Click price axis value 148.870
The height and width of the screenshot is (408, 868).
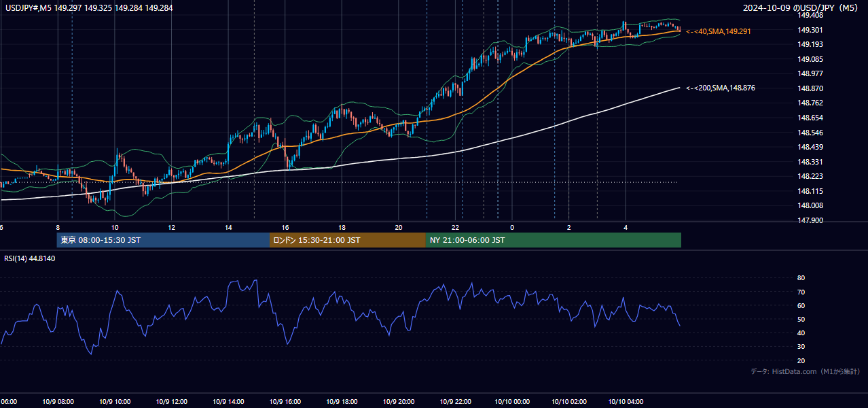(x=810, y=88)
